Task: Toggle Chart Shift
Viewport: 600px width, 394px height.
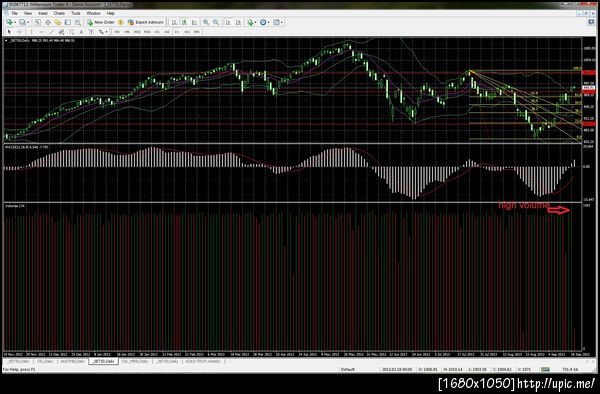Action: (x=238, y=22)
